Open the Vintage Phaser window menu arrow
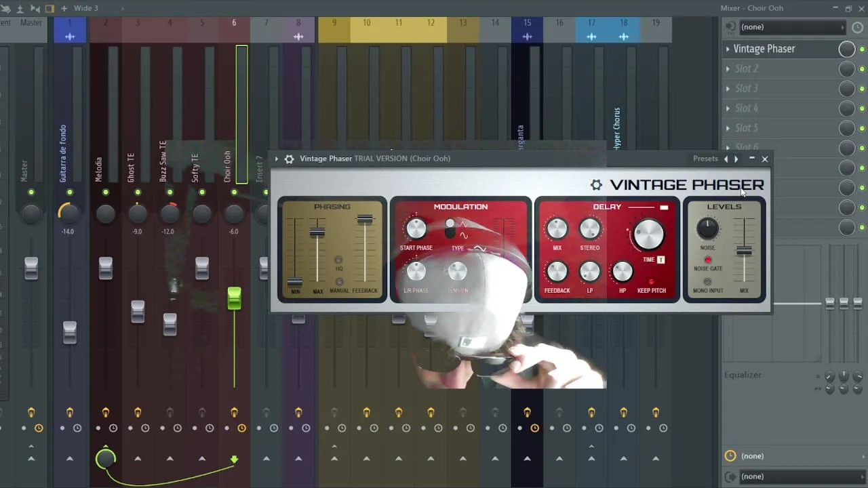The width and height of the screenshot is (868, 488). [276, 159]
